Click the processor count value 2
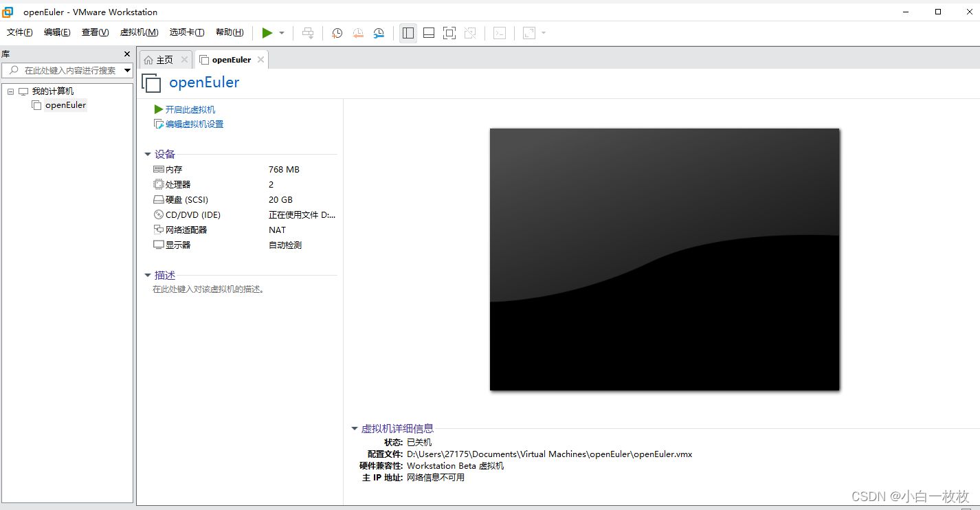The height and width of the screenshot is (510, 980). tap(271, 185)
